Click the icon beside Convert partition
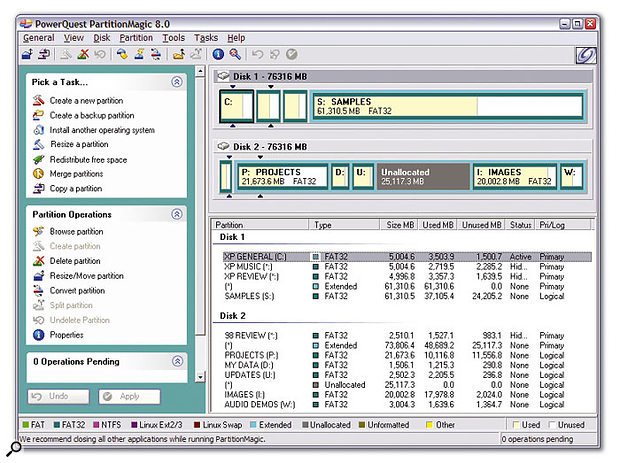Screen dimensions: 620x463 38,291
